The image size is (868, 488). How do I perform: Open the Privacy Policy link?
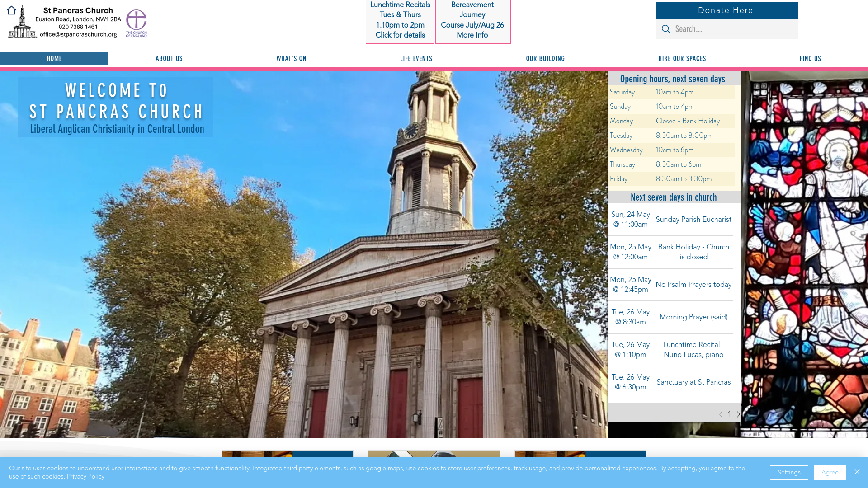point(85,476)
